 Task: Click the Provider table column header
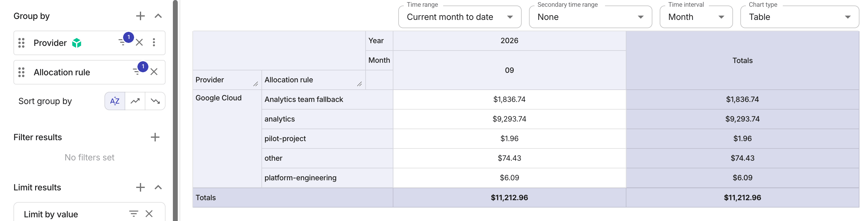(227, 80)
